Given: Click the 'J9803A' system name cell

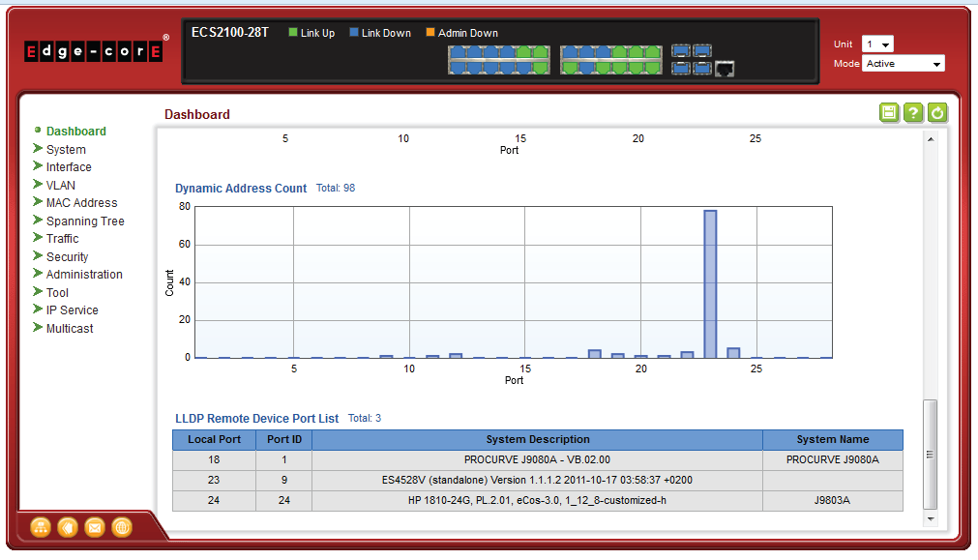Looking at the screenshot, I should point(833,500).
